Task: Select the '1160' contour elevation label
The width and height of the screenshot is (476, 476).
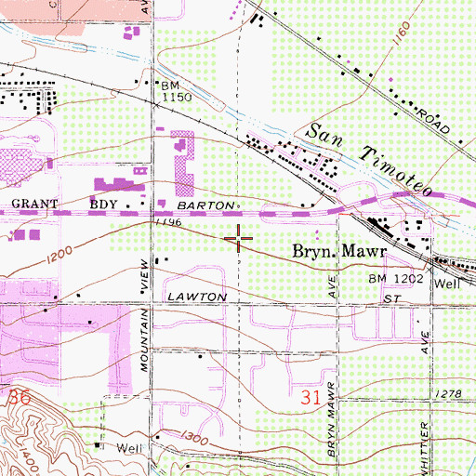Action: [x=402, y=33]
